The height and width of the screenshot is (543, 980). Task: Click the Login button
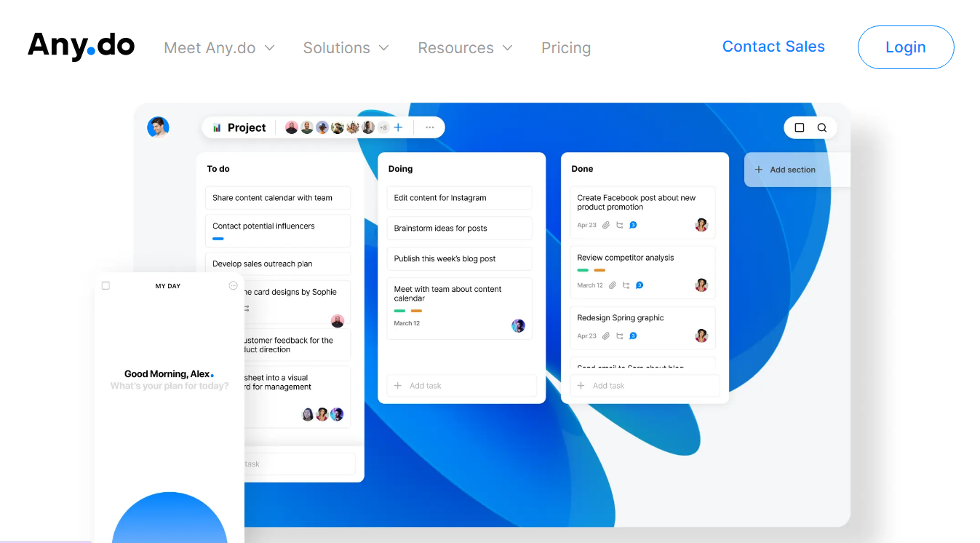point(906,47)
